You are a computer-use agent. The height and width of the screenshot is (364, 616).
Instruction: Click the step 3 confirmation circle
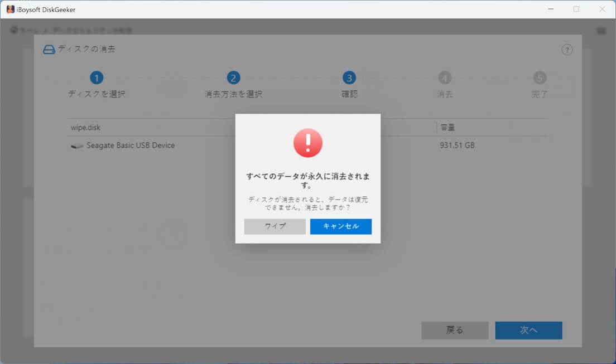349,78
